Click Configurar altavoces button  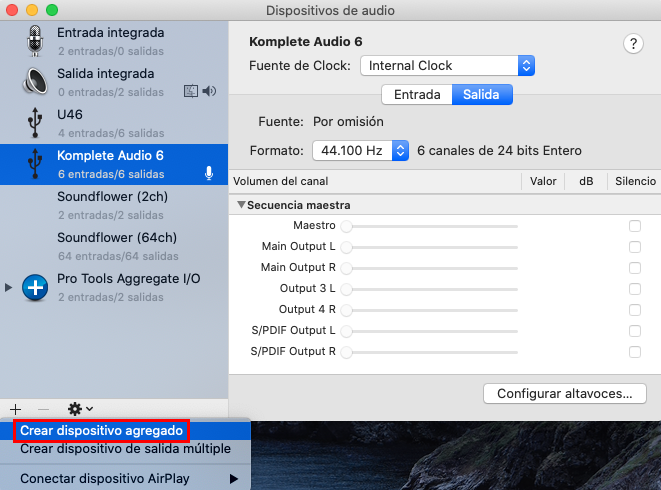[x=565, y=393]
